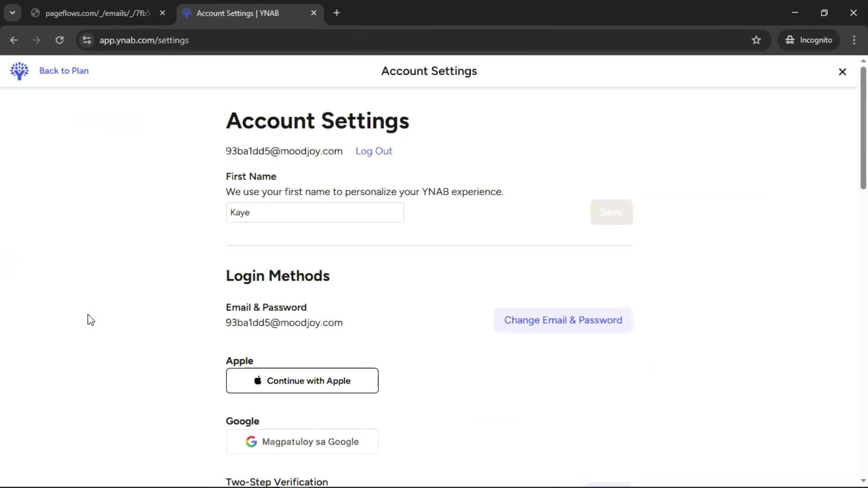Click the Login Methods heading
The height and width of the screenshot is (488, 868).
click(x=278, y=276)
